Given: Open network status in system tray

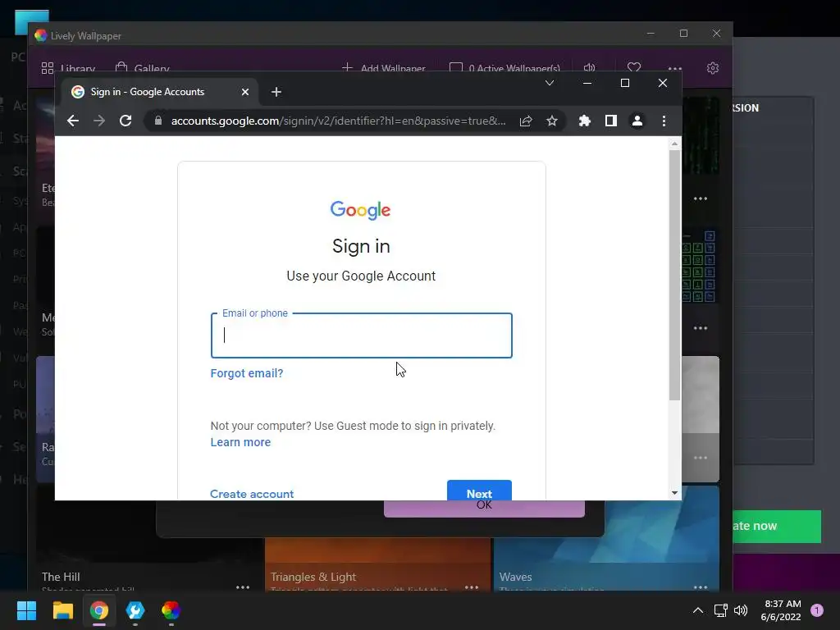Looking at the screenshot, I should point(720,610).
